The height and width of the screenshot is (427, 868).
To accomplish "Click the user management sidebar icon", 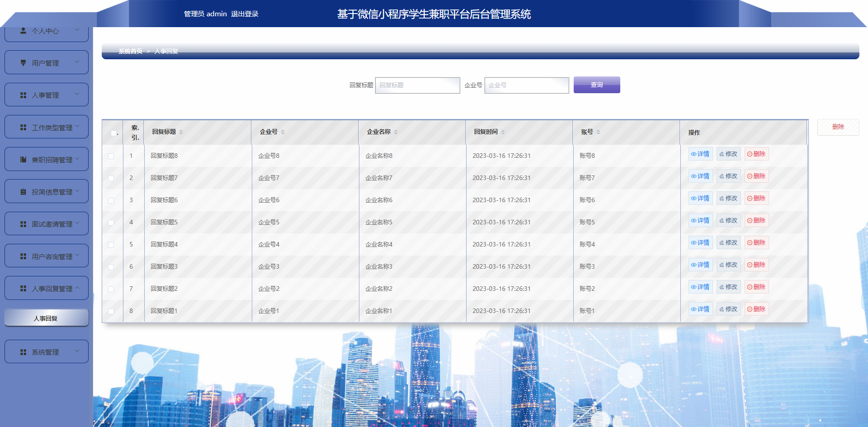I will pyautogui.click(x=23, y=63).
